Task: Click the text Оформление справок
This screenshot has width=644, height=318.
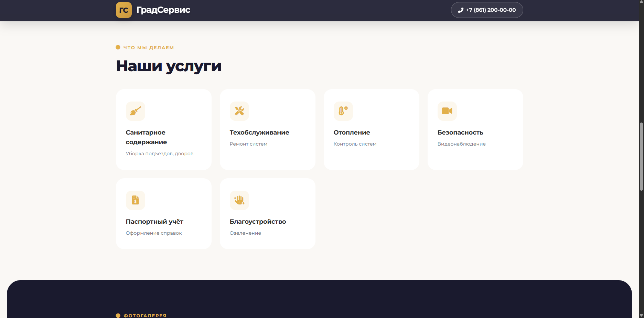Action: [154, 233]
